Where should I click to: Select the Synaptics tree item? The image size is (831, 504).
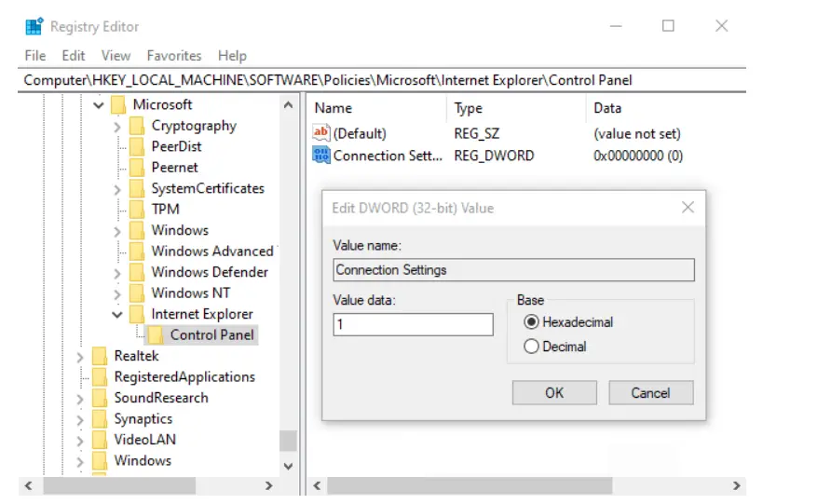(x=143, y=418)
